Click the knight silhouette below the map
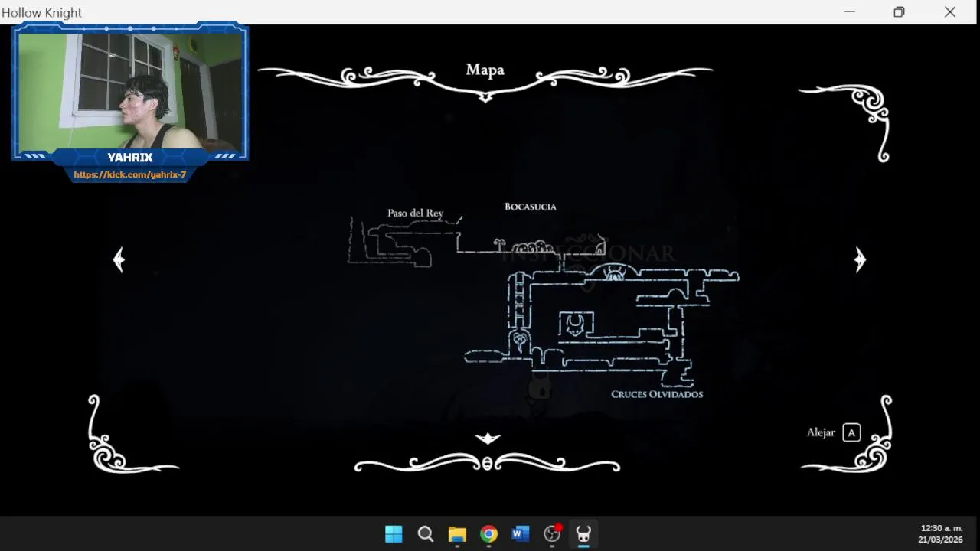Image resolution: width=980 pixels, height=551 pixels. [x=540, y=390]
